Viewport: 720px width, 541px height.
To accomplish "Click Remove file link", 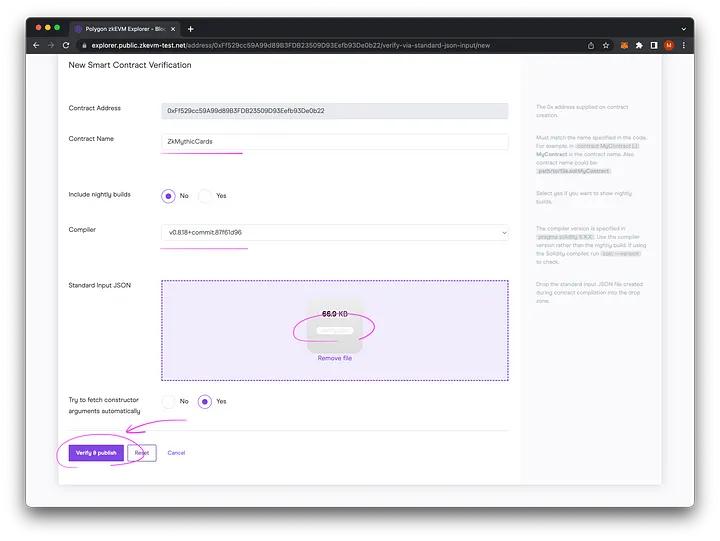I will point(335,358).
